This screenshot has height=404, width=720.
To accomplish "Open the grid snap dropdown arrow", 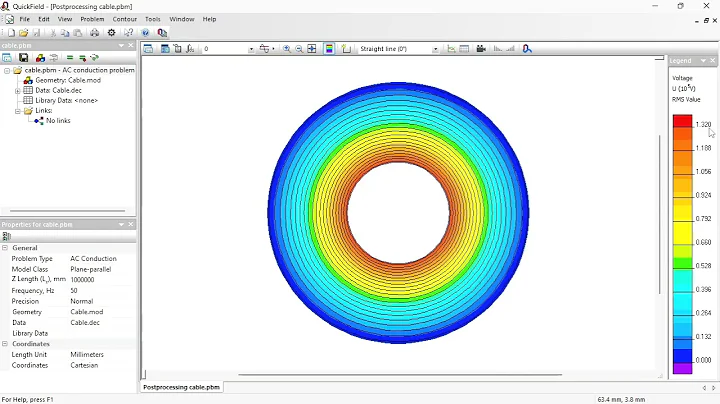I will (273, 49).
